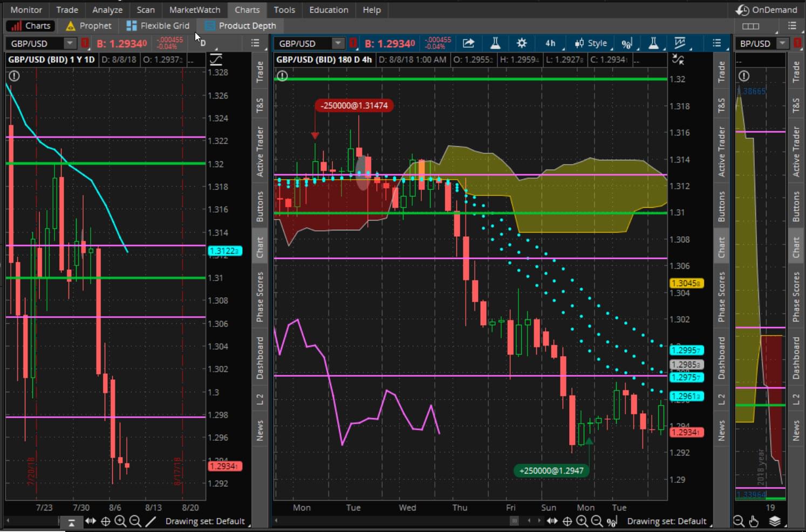This screenshot has width=806, height=532.
Task: Activate left chart crosshair pan tool
Action: [x=106, y=521]
